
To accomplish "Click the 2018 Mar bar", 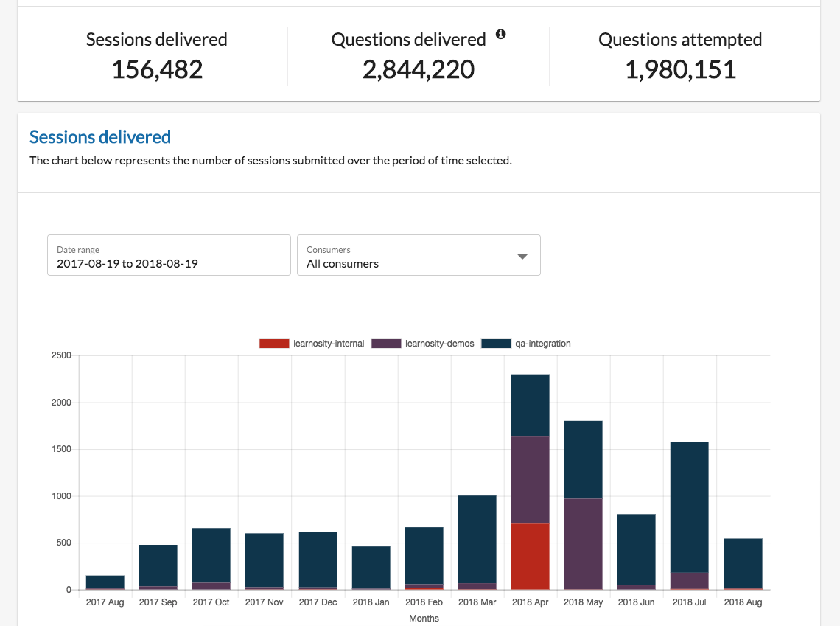I will (477, 543).
